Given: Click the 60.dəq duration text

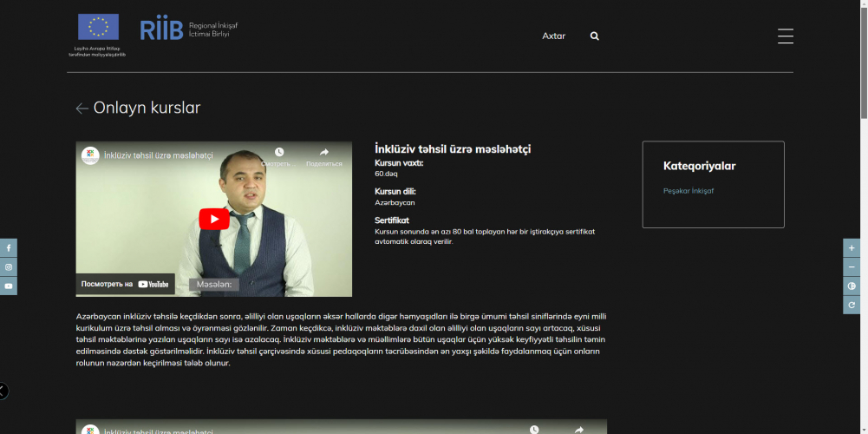Looking at the screenshot, I should click(387, 174).
